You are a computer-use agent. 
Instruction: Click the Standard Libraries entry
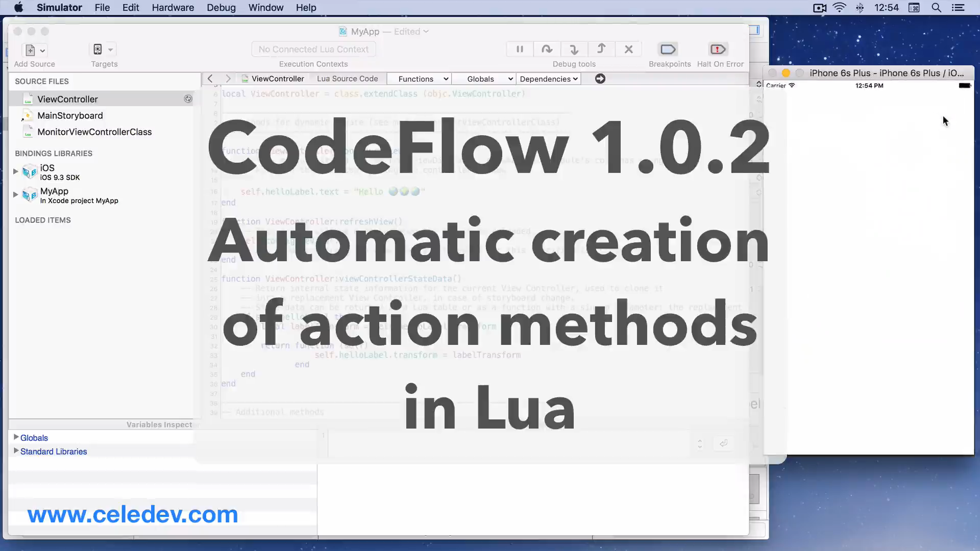pos(54,452)
